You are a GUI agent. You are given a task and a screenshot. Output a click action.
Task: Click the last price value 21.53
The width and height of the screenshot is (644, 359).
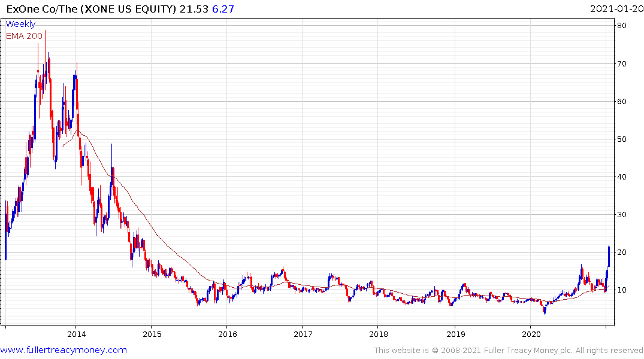coord(194,8)
